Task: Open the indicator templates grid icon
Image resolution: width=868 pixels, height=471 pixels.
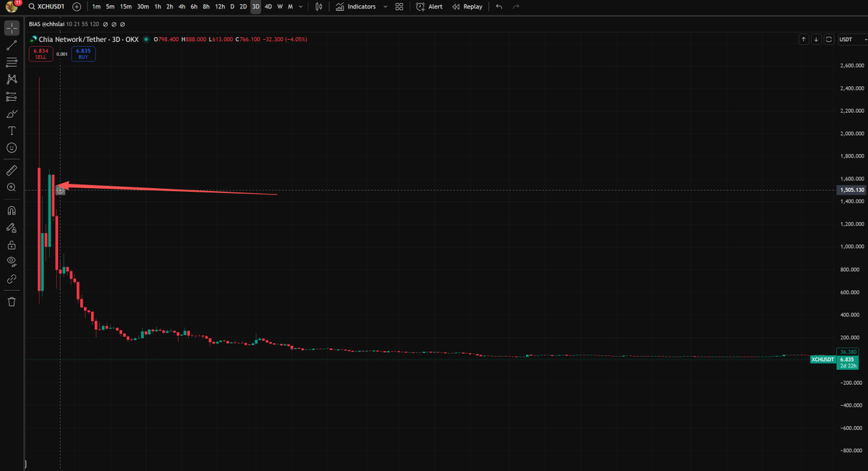Action: [399, 7]
